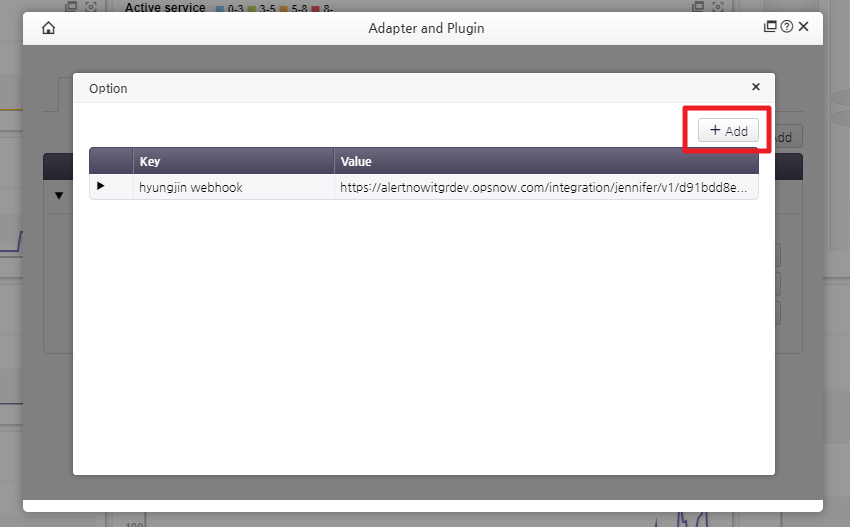The height and width of the screenshot is (527, 850).
Task: Click the Active service chart title
Action: (165, 8)
